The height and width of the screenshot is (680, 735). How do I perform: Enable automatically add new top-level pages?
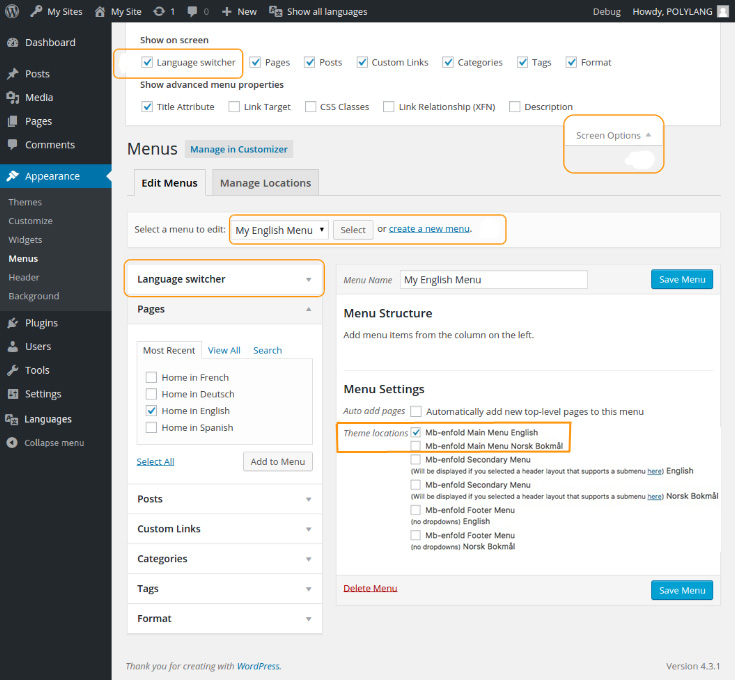point(416,411)
